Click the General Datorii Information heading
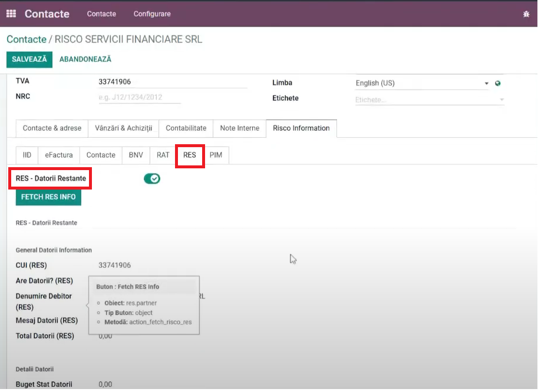The image size is (538, 392). (x=54, y=250)
